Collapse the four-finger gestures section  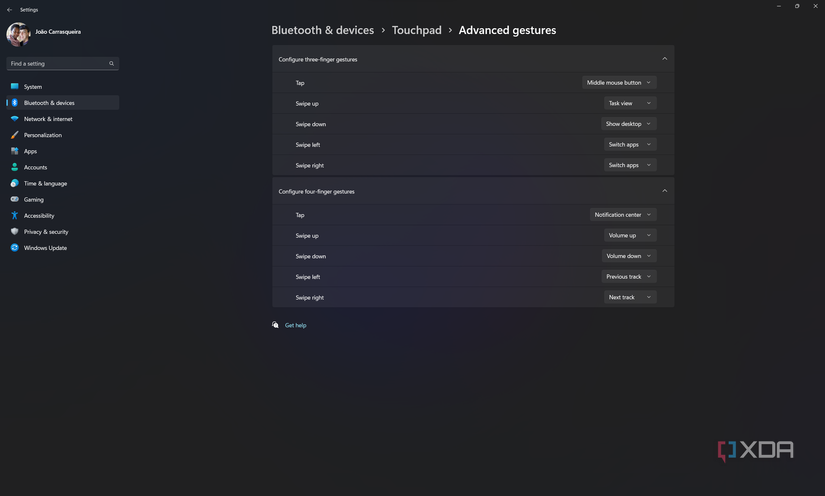click(x=664, y=191)
